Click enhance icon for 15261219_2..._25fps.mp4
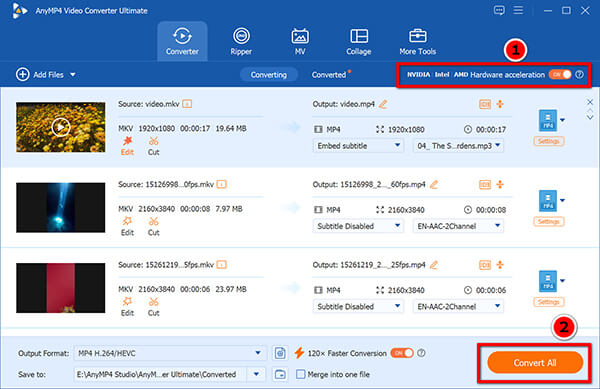Image resolution: width=600 pixels, height=389 pixels. [x=500, y=265]
